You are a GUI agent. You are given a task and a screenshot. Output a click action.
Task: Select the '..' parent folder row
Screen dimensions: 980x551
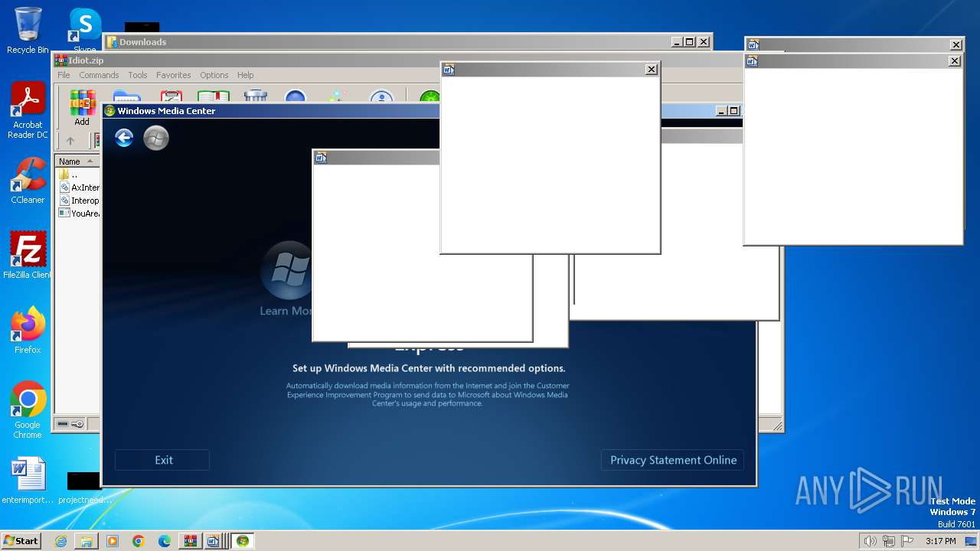(x=78, y=174)
